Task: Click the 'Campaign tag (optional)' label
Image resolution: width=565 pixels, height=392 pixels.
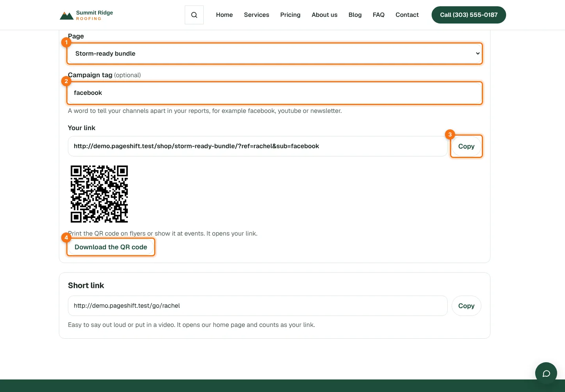Action: 104,75
